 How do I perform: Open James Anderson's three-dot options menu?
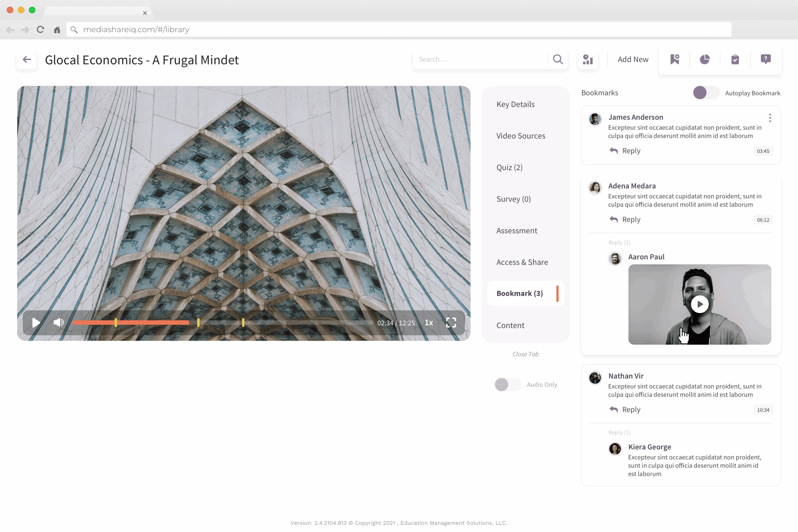tap(770, 118)
